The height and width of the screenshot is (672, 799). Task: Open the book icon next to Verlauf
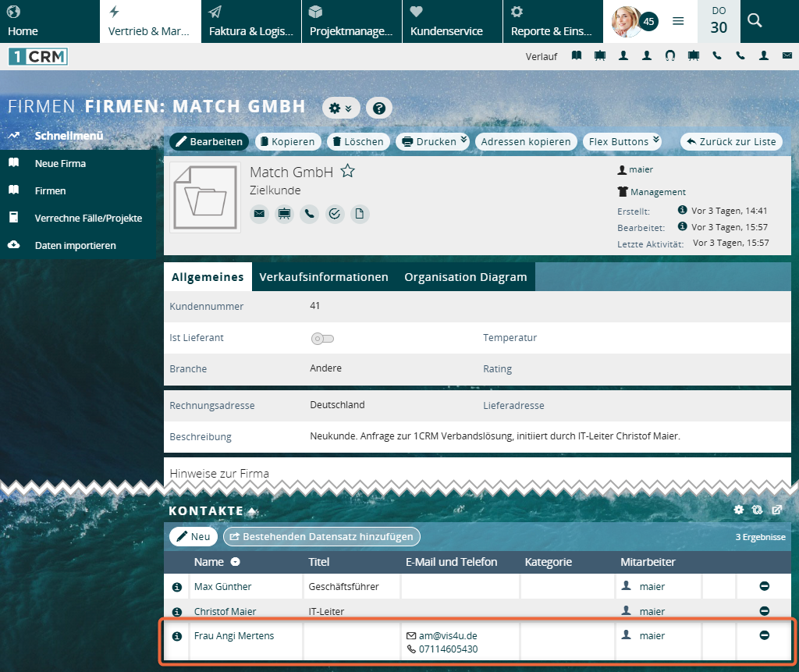[577, 55]
